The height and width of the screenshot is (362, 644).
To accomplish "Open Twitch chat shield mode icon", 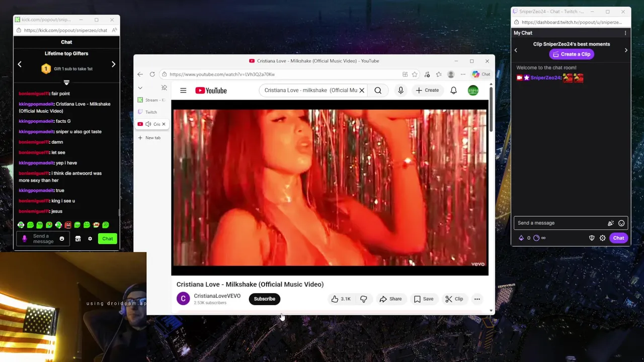I will click(x=592, y=238).
